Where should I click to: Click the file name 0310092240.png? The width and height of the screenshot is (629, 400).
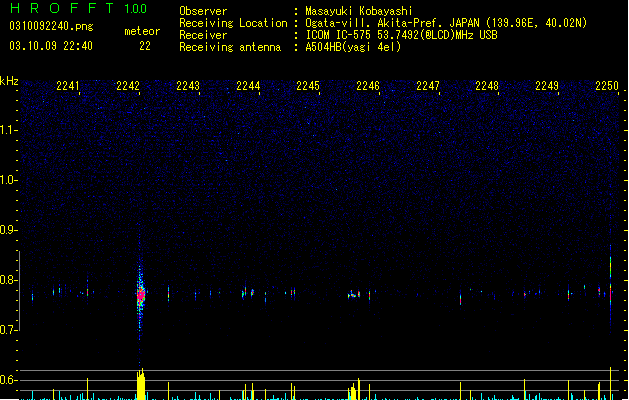[x=51, y=26]
